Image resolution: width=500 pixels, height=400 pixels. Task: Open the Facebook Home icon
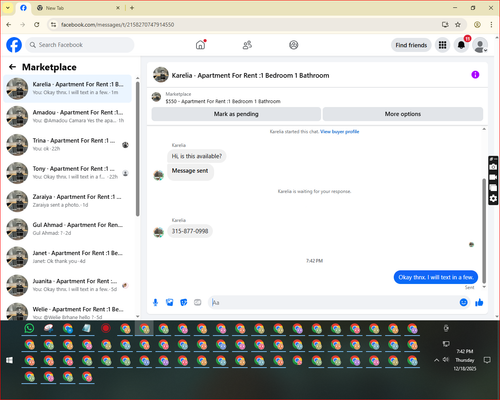click(201, 45)
